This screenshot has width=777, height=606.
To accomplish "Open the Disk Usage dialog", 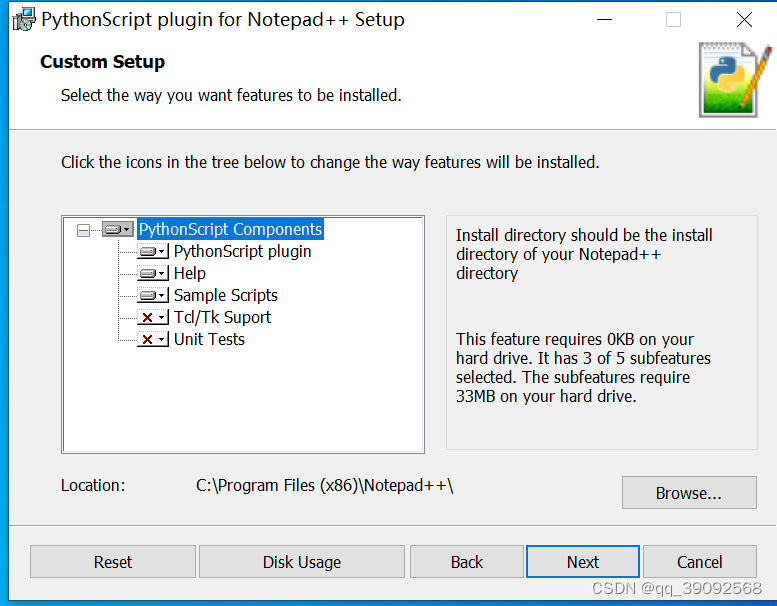I will pos(302,562).
